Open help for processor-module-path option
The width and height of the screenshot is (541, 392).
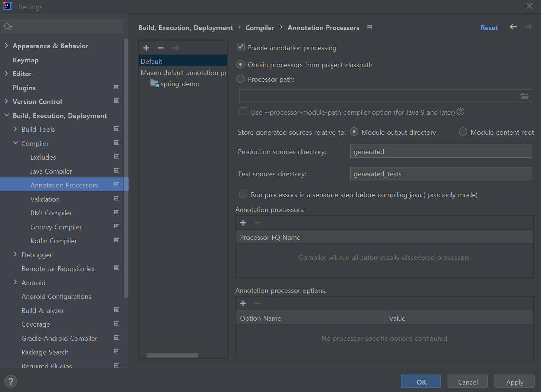(460, 111)
